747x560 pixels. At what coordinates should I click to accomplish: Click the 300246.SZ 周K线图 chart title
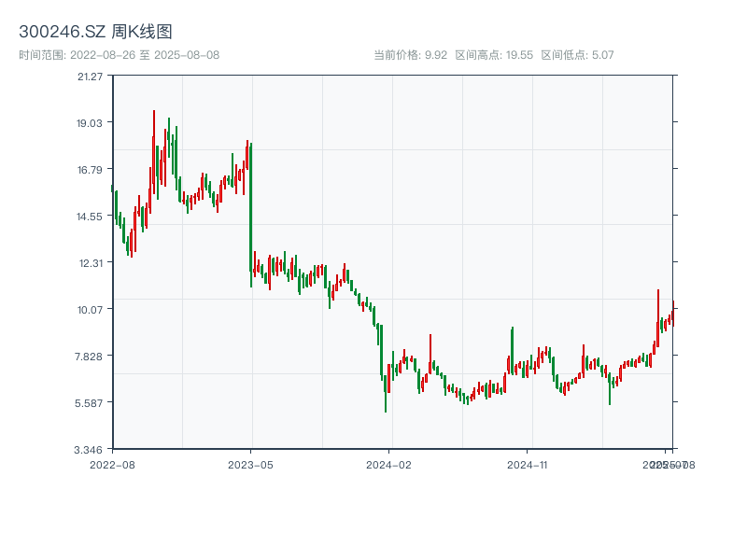pos(95,33)
